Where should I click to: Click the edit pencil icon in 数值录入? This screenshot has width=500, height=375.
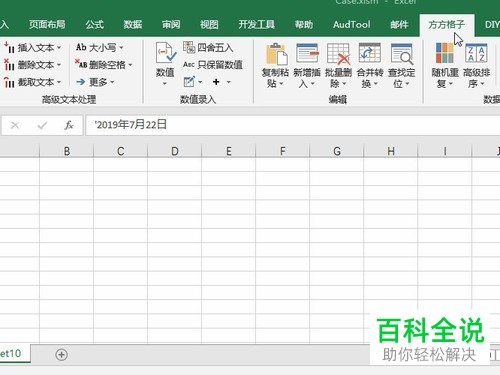(x=189, y=82)
